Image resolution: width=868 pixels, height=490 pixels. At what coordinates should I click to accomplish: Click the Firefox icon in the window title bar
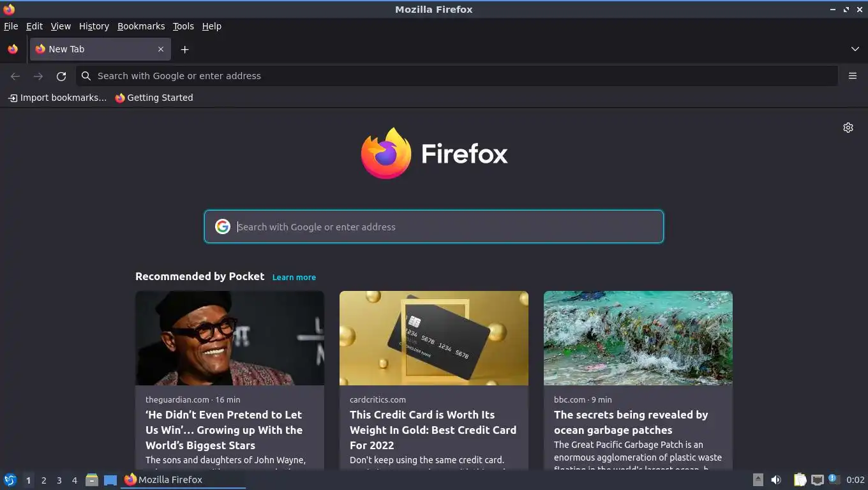point(9,10)
